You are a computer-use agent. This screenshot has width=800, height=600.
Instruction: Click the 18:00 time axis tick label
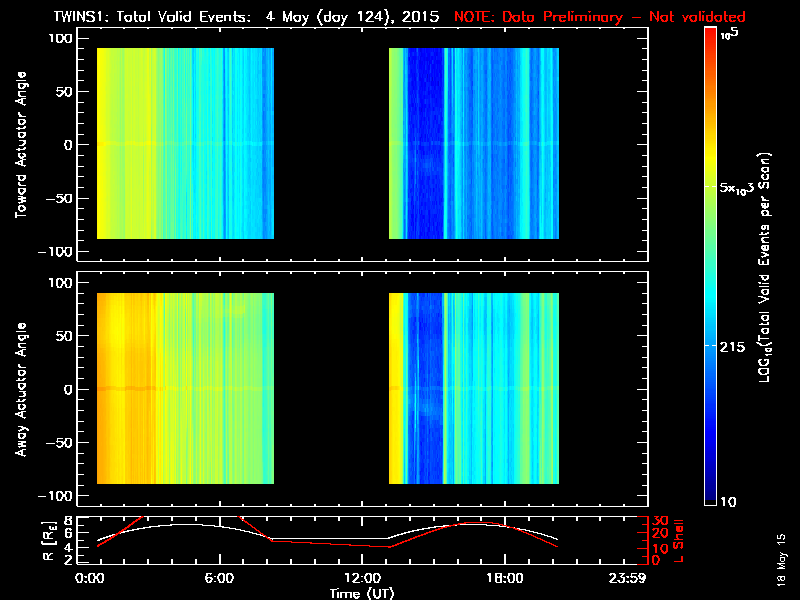(x=497, y=578)
